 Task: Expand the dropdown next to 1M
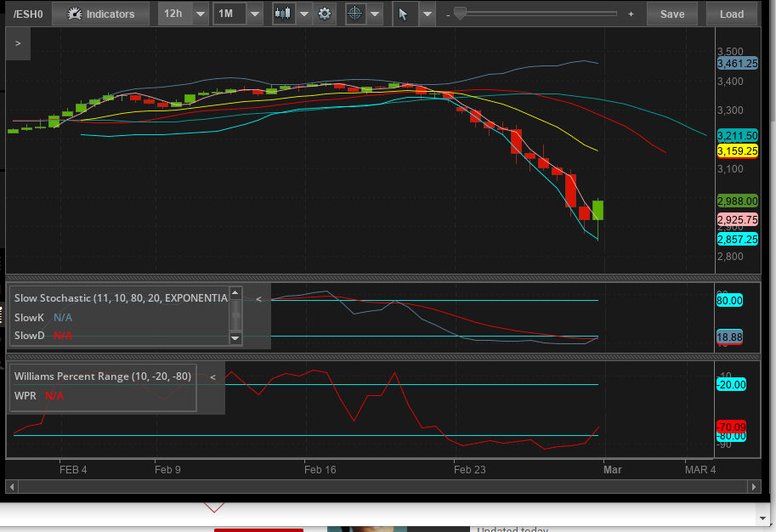255,14
